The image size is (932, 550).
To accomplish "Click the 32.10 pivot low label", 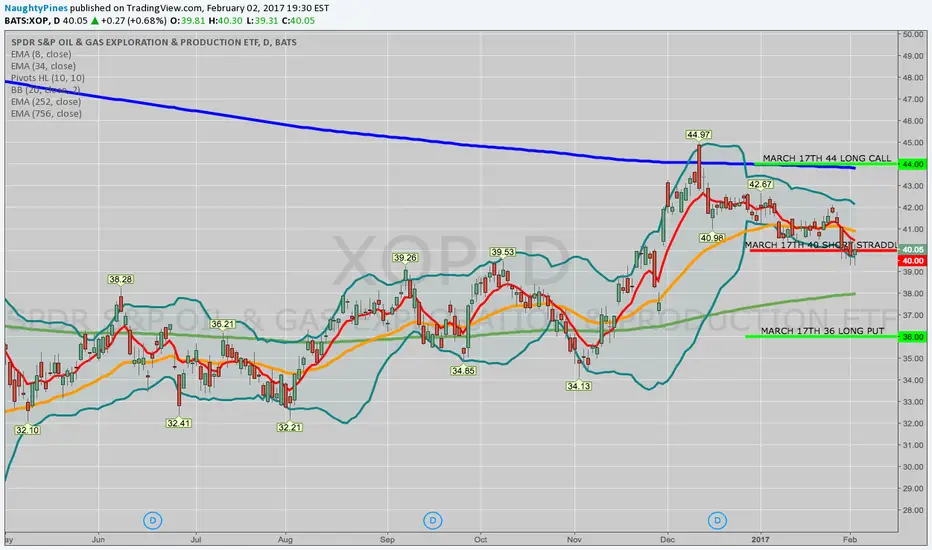I will coord(27,430).
